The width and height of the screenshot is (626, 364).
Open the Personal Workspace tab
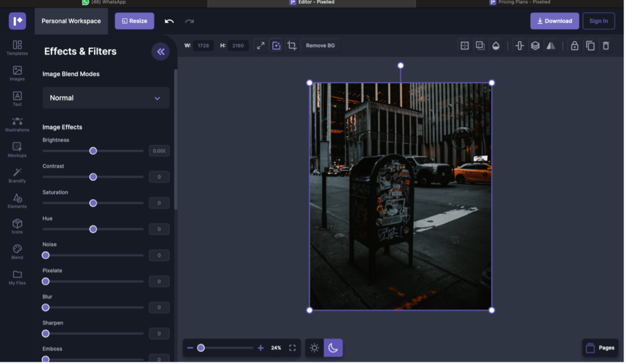(x=71, y=21)
